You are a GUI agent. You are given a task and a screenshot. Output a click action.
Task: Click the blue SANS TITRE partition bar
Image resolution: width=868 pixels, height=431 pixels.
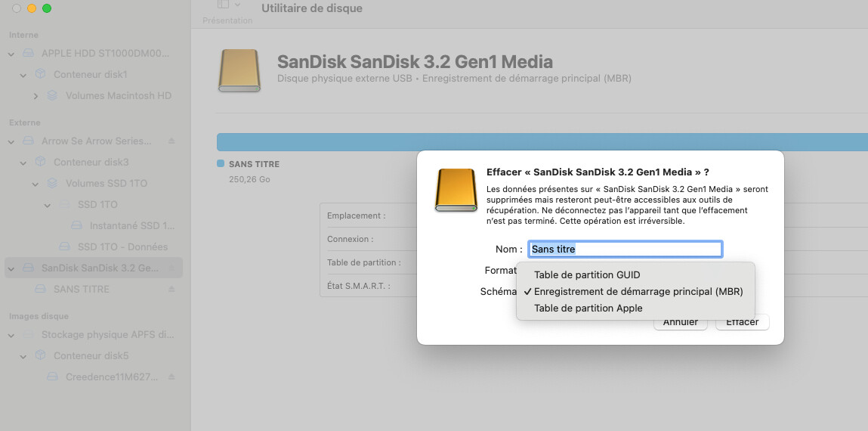[x=542, y=142]
